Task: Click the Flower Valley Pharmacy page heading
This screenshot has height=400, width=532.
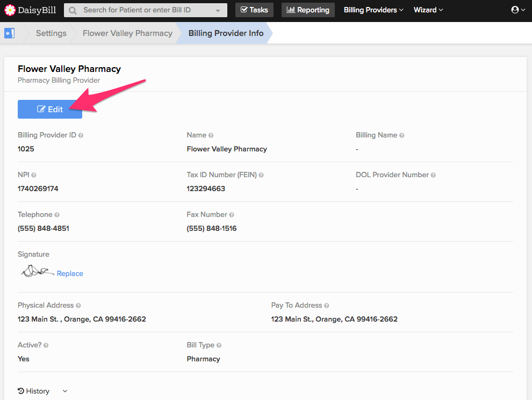Action: [x=69, y=69]
